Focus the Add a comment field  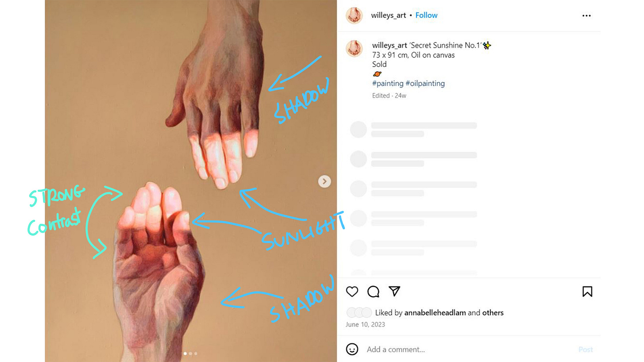[469, 350]
